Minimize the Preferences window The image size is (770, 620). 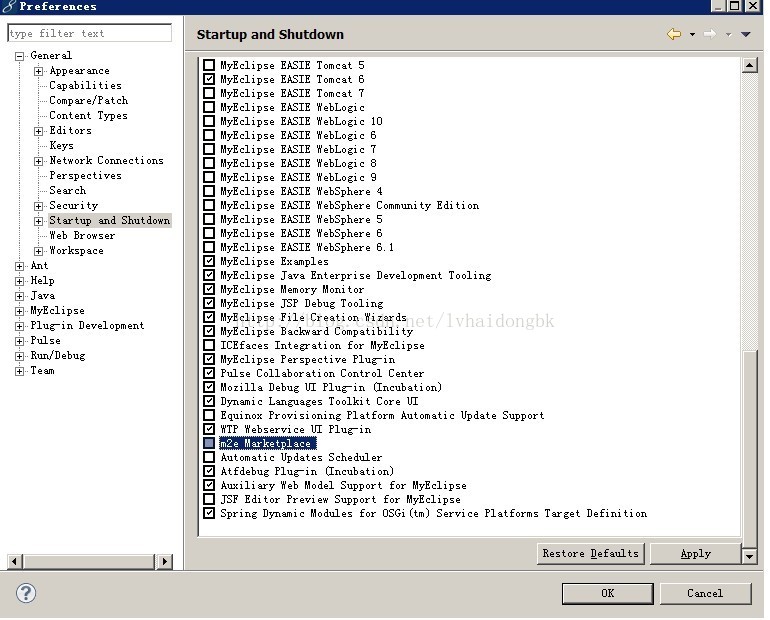coord(718,5)
